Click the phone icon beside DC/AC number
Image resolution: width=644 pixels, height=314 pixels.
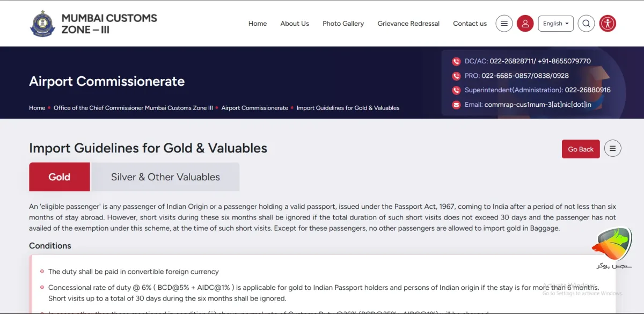pyautogui.click(x=456, y=61)
